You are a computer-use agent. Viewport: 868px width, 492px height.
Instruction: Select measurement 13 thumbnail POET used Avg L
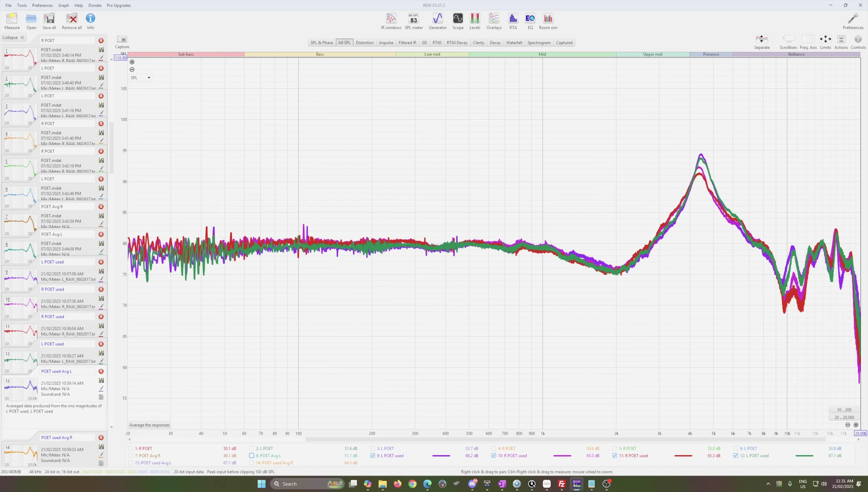[21, 389]
